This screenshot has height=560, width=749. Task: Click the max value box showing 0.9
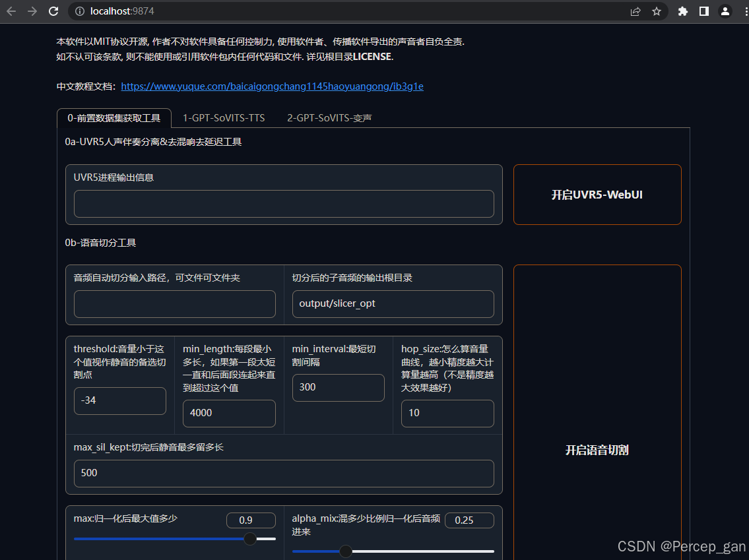click(x=251, y=520)
